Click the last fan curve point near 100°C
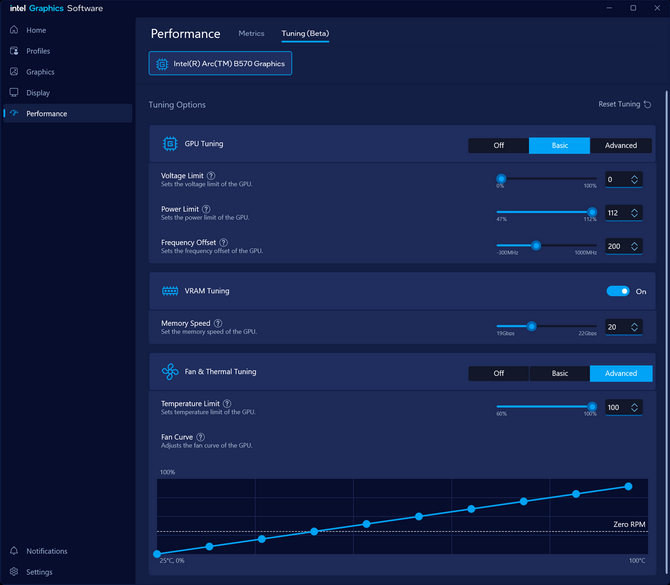Image resolution: width=670 pixels, height=585 pixels. (628, 486)
